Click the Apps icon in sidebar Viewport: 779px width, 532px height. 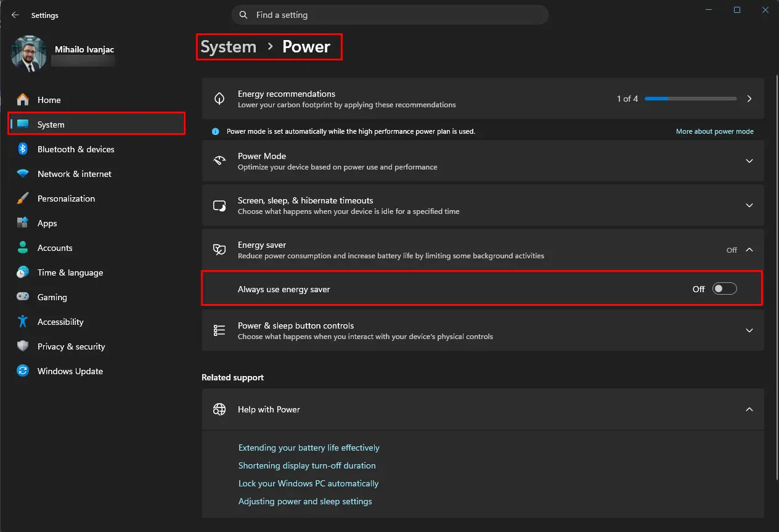[x=23, y=223]
